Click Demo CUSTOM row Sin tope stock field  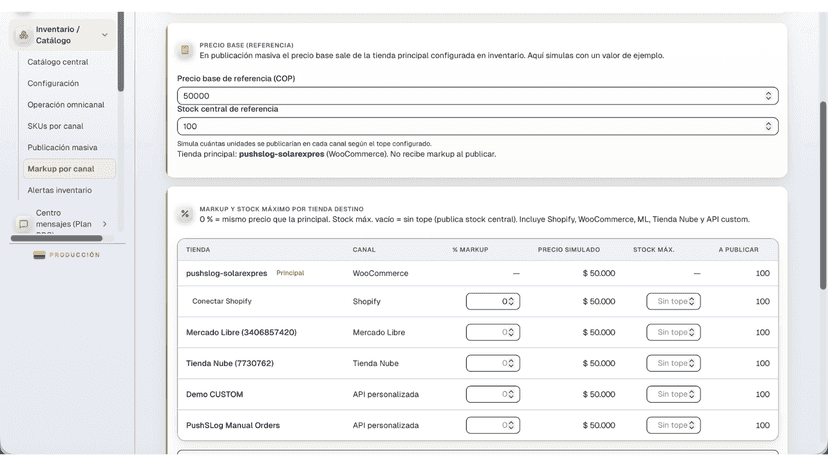click(673, 394)
